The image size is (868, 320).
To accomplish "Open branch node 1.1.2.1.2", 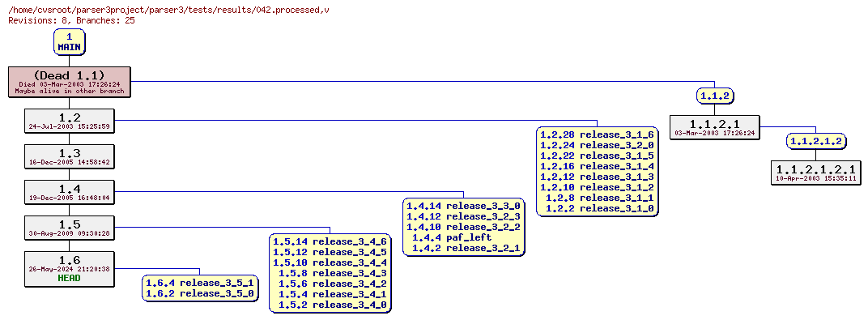I will click(x=816, y=142).
